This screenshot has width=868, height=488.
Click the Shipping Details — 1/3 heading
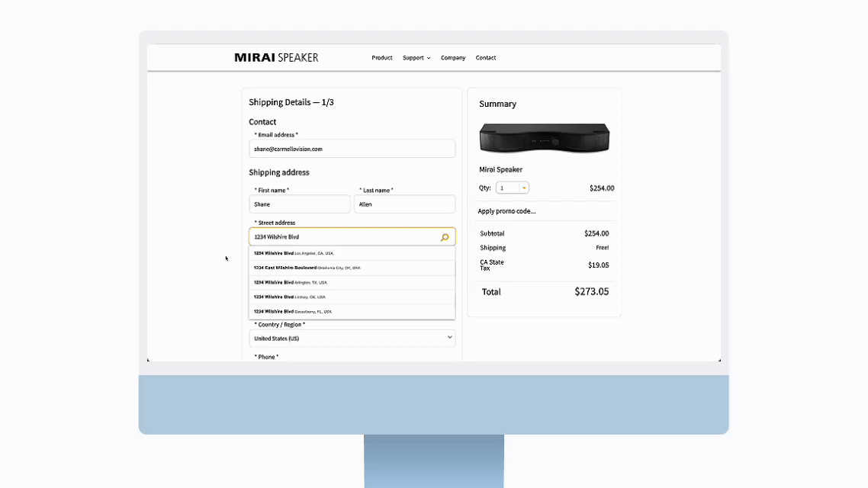tap(291, 102)
